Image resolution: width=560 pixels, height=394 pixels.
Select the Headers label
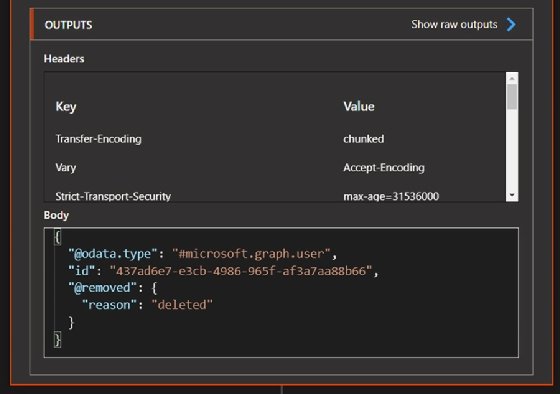(64, 59)
